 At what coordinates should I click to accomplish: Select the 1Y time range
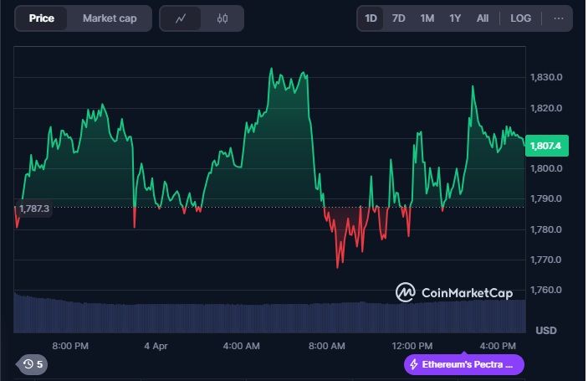(455, 18)
